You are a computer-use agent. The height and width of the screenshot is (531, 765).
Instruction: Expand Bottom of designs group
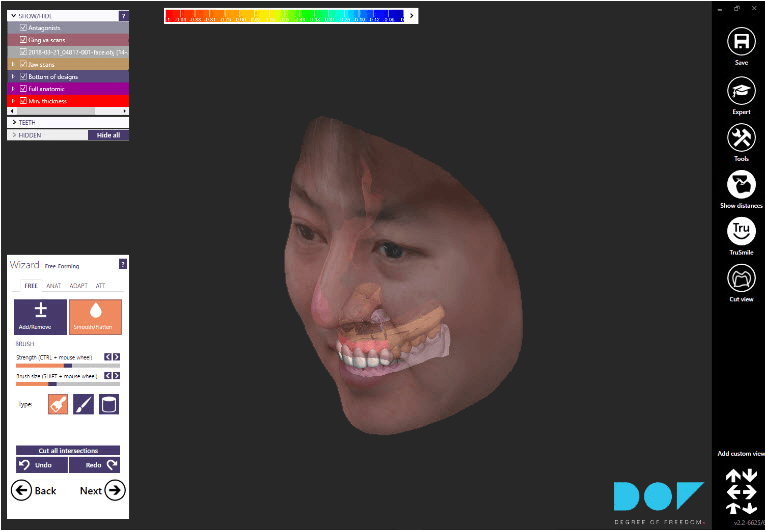point(12,76)
